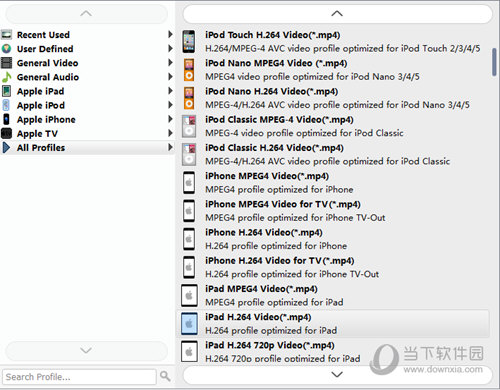Expand the General Video submenu arrow

(x=170, y=62)
